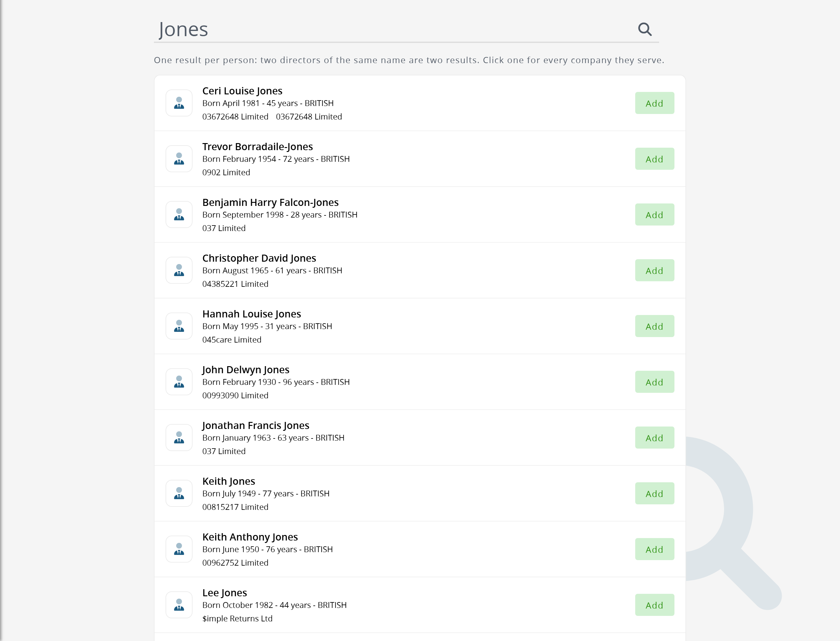Add Benjamin Harry Falcon-Jones
The image size is (840, 641).
[x=655, y=214]
